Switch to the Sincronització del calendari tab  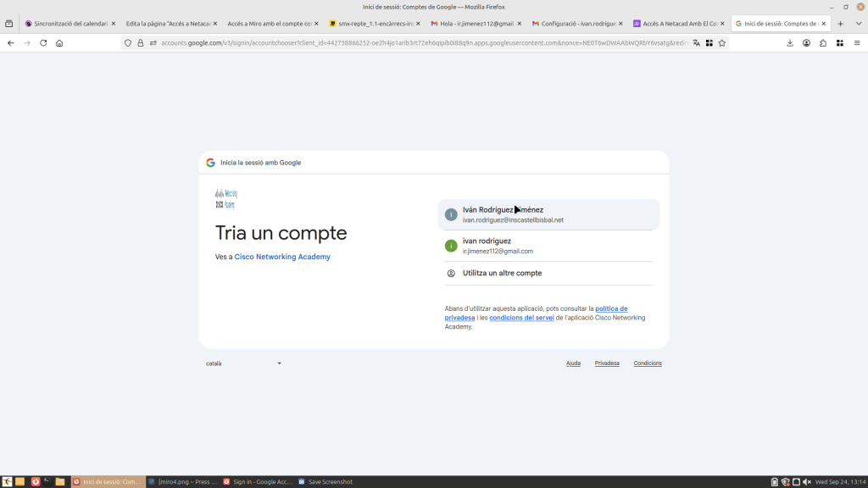point(70,24)
